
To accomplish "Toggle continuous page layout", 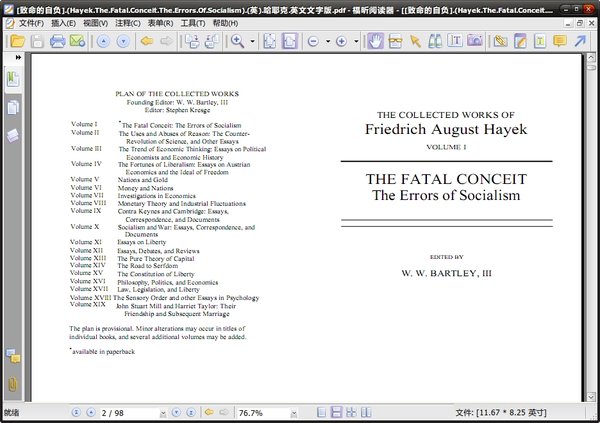I will coord(336,412).
